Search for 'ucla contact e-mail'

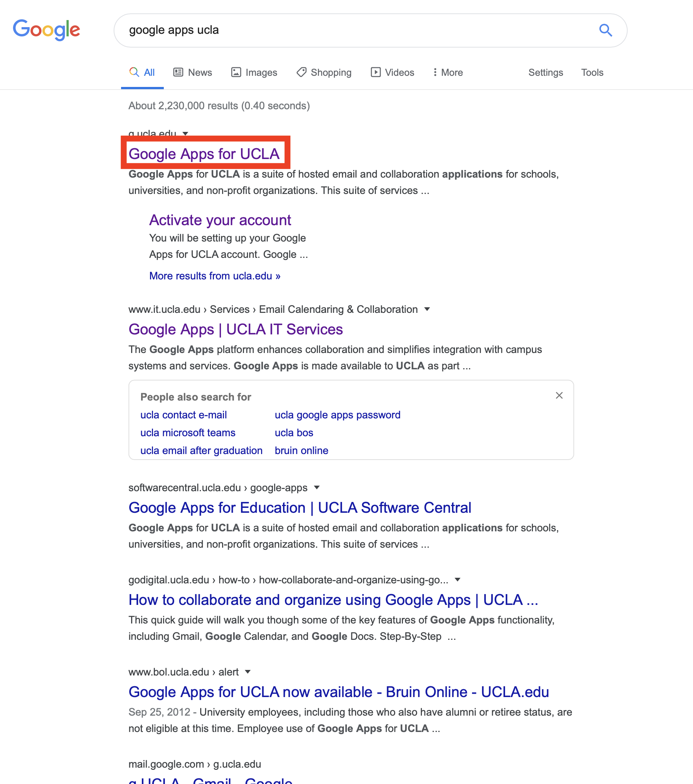pyautogui.click(x=183, y=415)
